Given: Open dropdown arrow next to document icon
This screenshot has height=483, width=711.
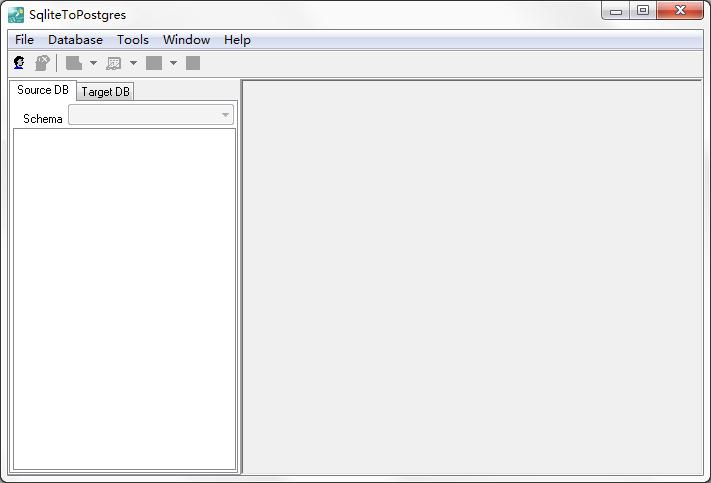Looking at the screenshot, I should coord(93,63).
